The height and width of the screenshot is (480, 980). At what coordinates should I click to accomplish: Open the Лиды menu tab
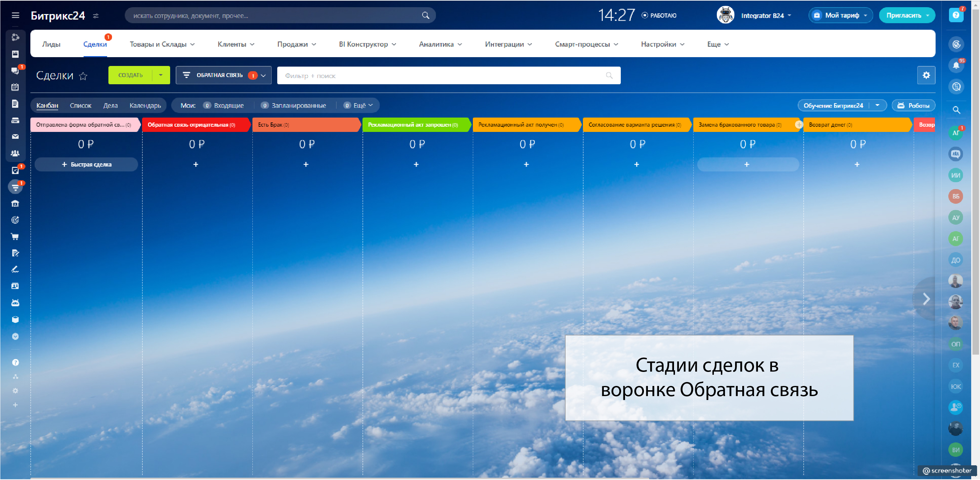[x=51, y=44]
